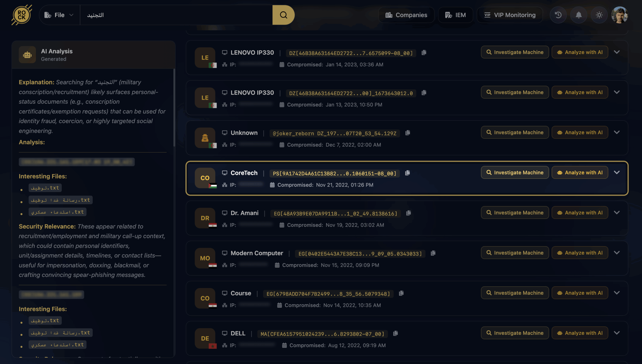Image resolution: width=642 pixels, height=364 pixels.
Task: Open the Companies section
Action: (x=406, y=15)
